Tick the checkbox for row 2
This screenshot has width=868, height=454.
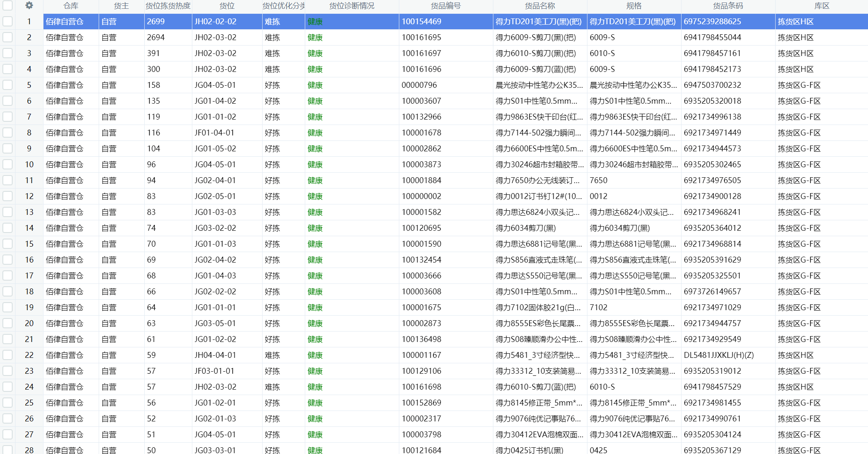(8, 37)
